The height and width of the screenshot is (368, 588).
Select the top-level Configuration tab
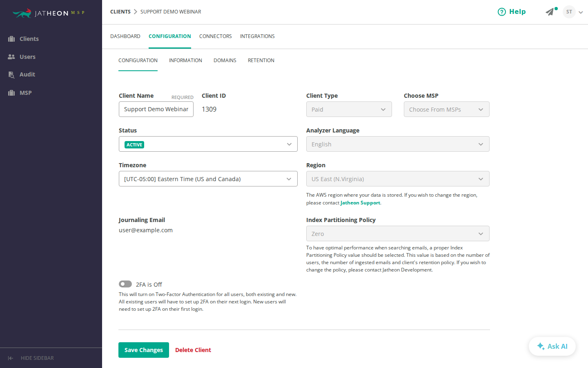coord(170,36)
